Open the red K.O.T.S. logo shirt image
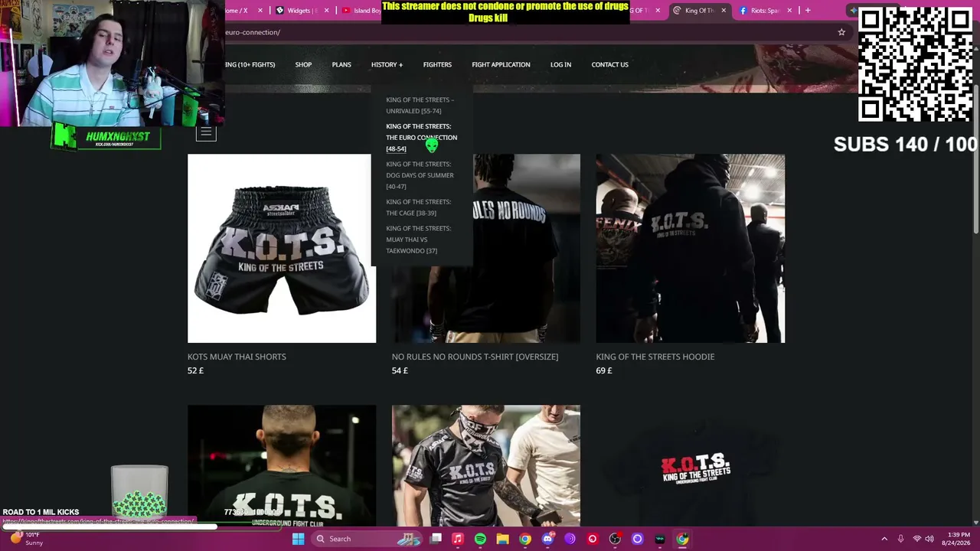The image size is (980, 551). point(691,466)
